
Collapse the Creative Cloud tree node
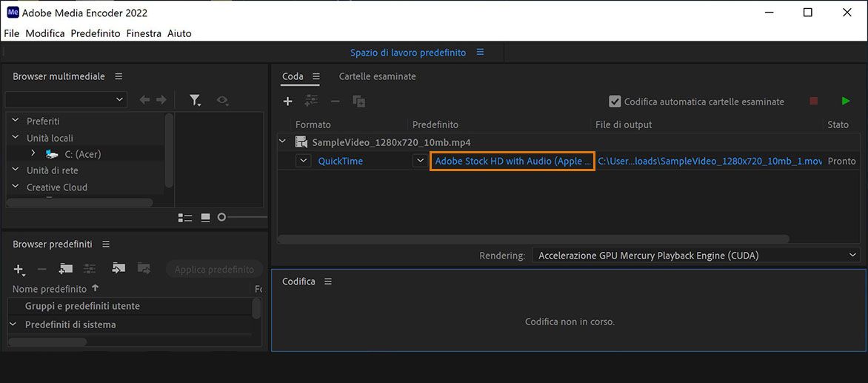(x=16, y=187)
